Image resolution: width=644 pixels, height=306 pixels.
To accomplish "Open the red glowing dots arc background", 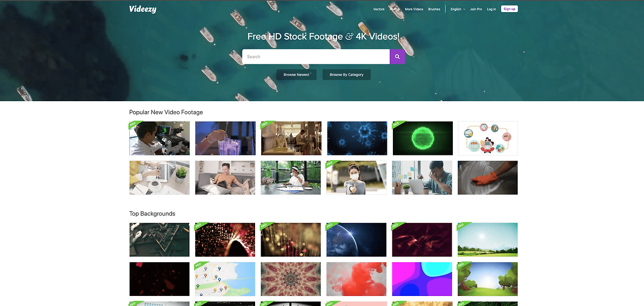I will [225, 240].
